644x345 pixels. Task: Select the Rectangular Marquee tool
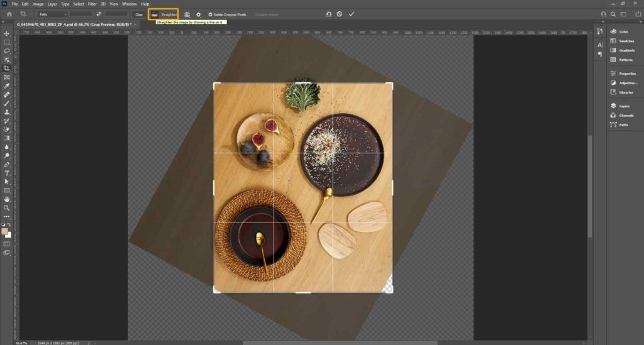6,42
